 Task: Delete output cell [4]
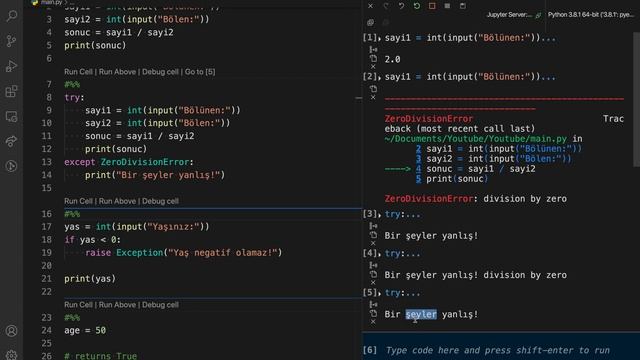click(373, 282)
